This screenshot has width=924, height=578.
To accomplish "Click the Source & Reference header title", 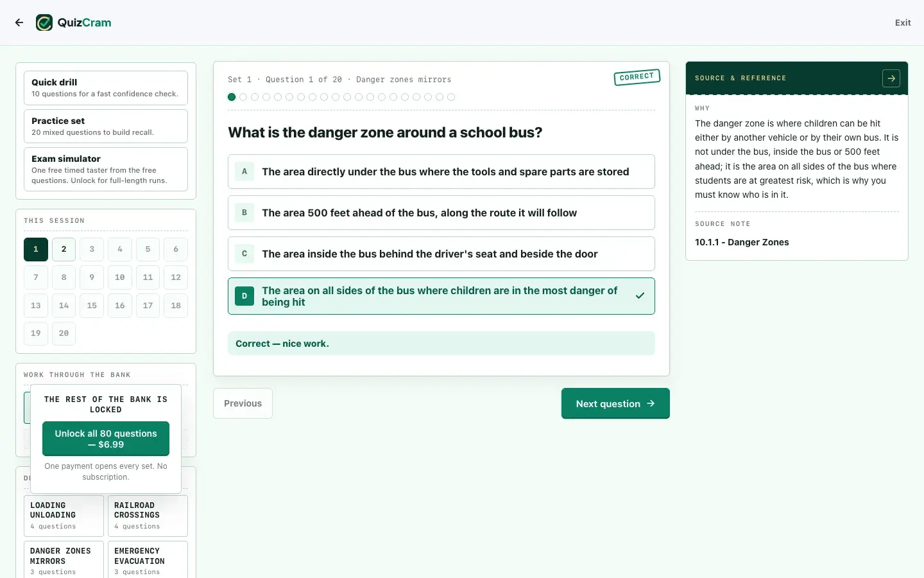I will tap(740, 78).
